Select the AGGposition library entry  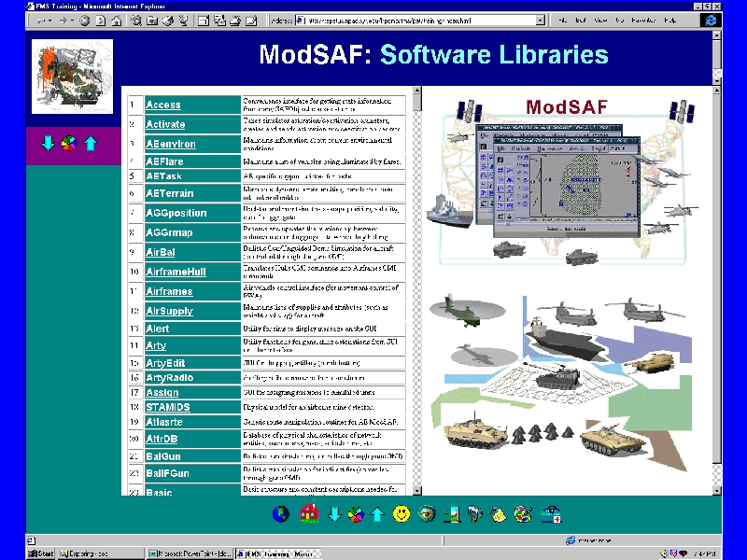(176, 213)
